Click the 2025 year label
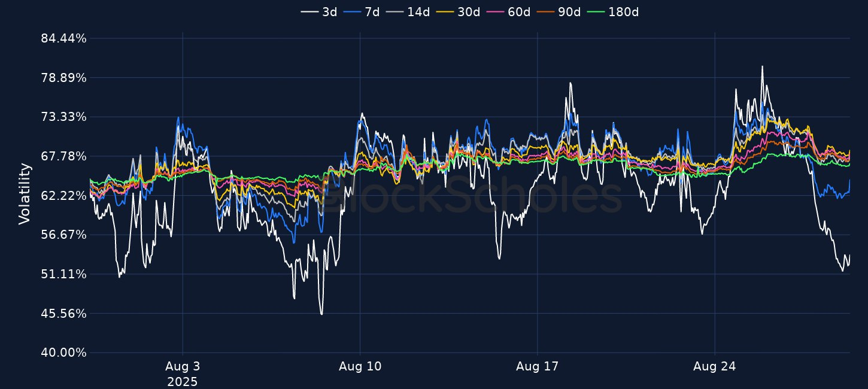The width and height of the screenshot is (868, 389). pos(183,381)
